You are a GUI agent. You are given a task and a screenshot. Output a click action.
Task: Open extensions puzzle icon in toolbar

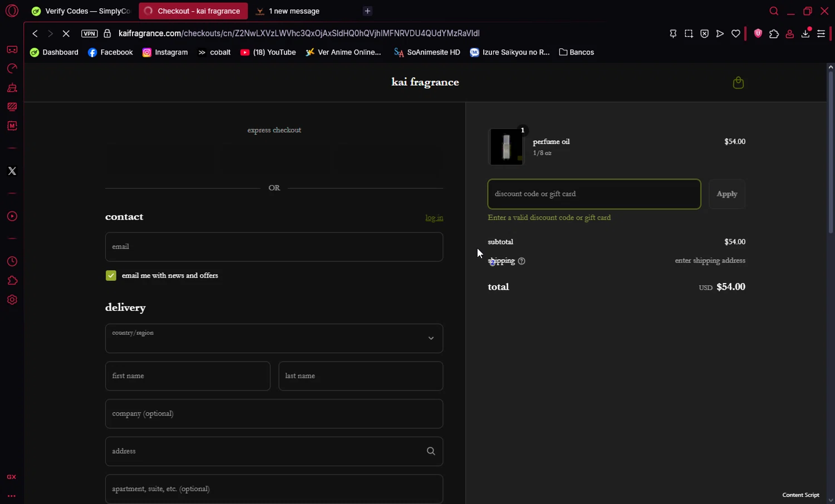[774, 33]
